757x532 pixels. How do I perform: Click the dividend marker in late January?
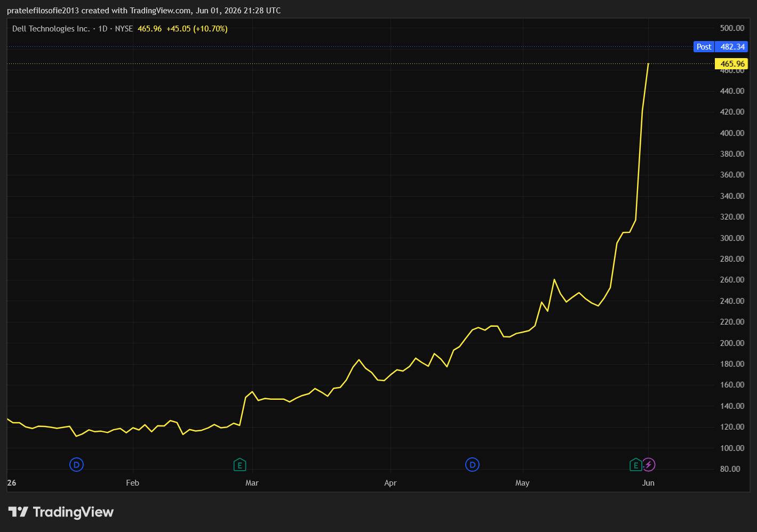pos(76,465)
